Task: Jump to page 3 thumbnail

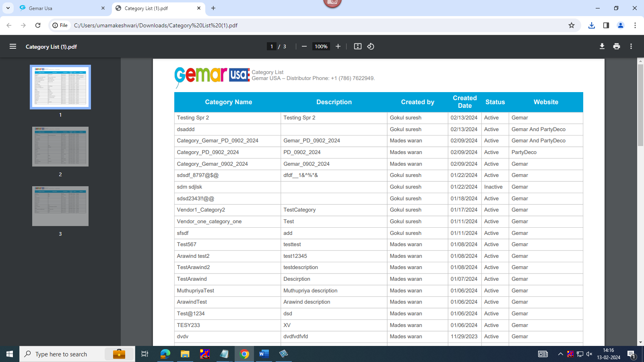Action: click(x=60, y=206)
